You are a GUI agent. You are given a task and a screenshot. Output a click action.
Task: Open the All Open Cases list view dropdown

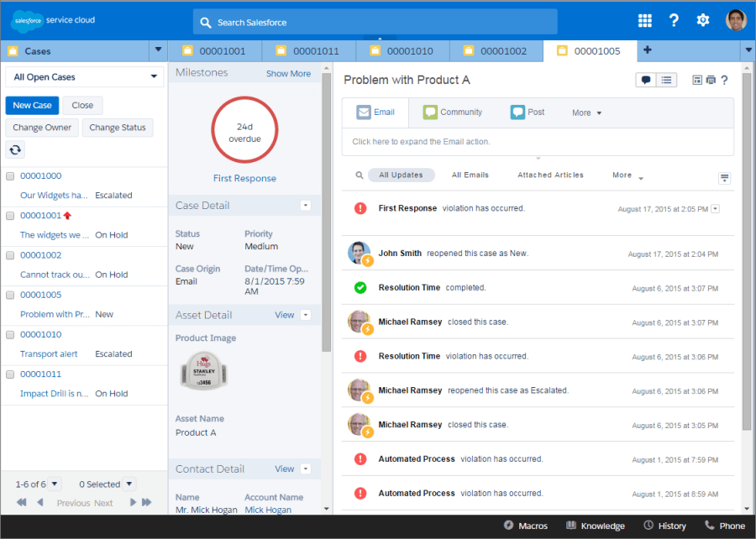click(84, 77)
